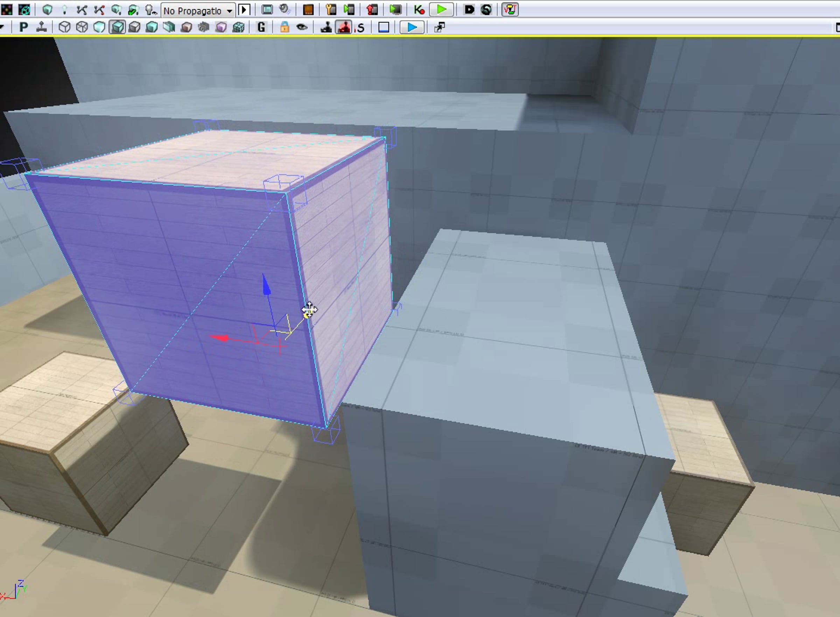Image resolution: width=840 pixels, height=617 pixels.
Task: Click the blue Z-axis gizmo arrow
Action: point(266,287)
